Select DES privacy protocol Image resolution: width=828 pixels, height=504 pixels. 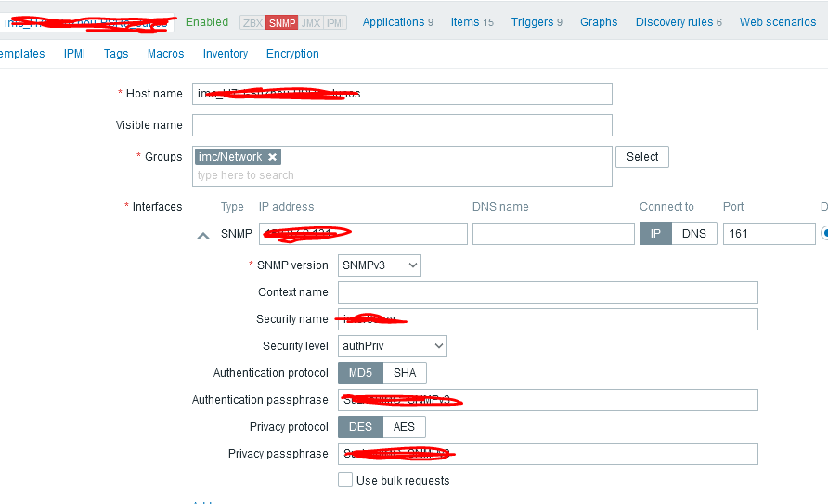pyautogui.click(x=361, y=427)
